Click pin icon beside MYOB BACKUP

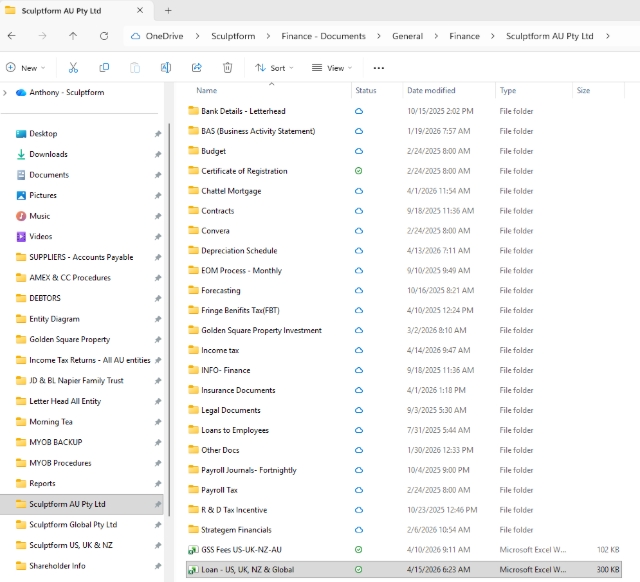[158, 442]
